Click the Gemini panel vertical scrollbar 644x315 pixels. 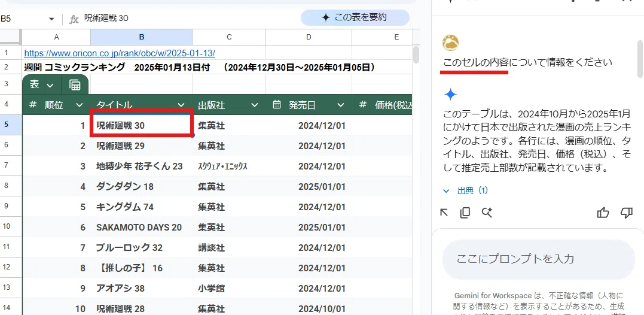point(640,59)
